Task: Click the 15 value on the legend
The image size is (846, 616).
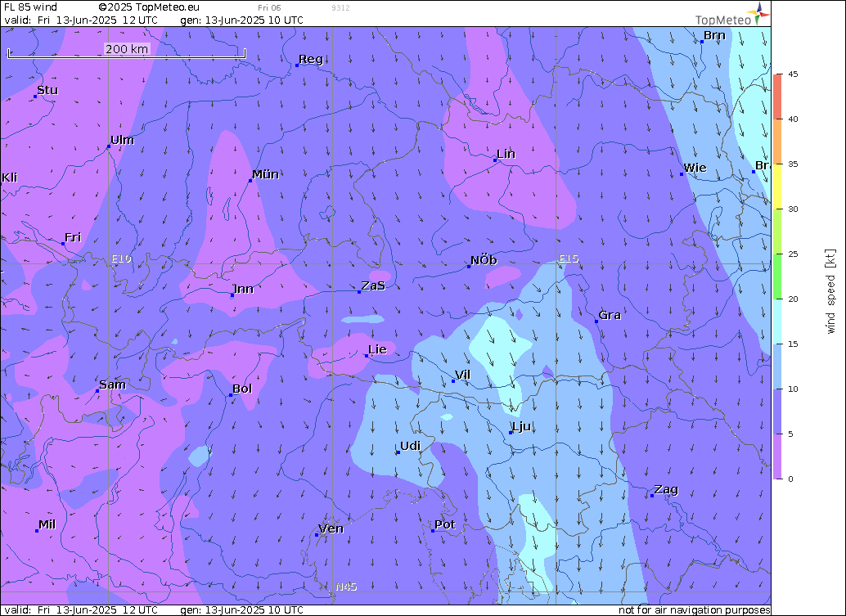Action: coord(793,344)
